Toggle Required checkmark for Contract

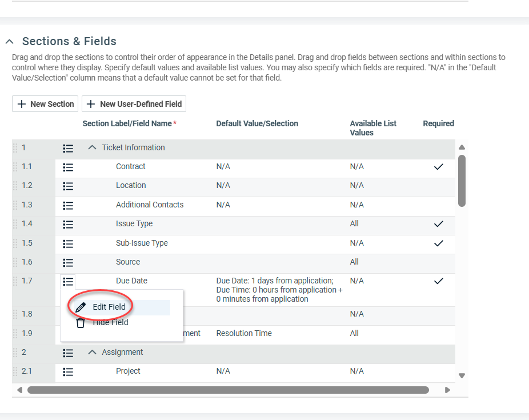tap(438, 167)
